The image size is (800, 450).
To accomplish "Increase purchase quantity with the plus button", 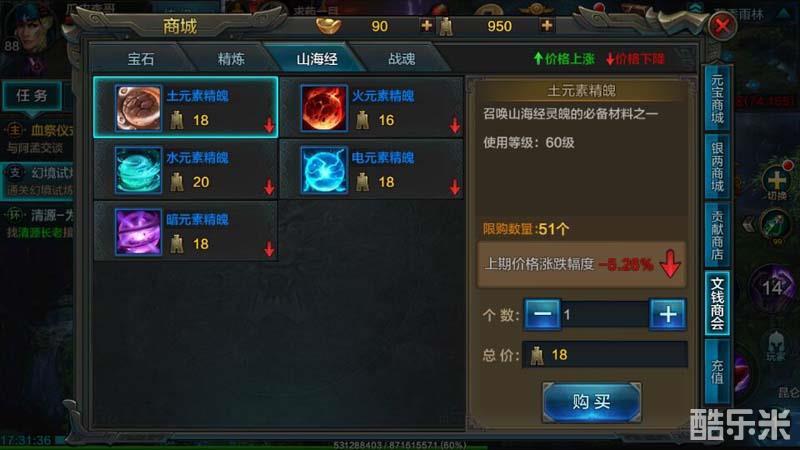I will pos(667,314).
